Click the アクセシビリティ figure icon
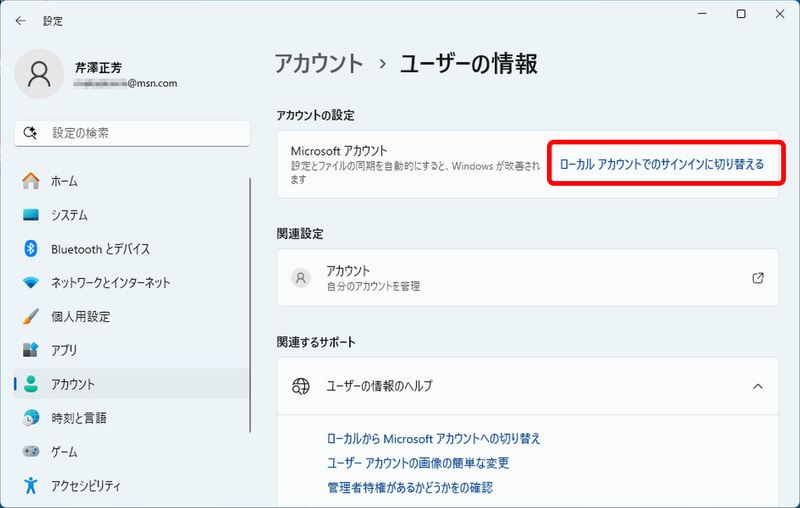The image size is (800, 508). [x=31, y=485]
